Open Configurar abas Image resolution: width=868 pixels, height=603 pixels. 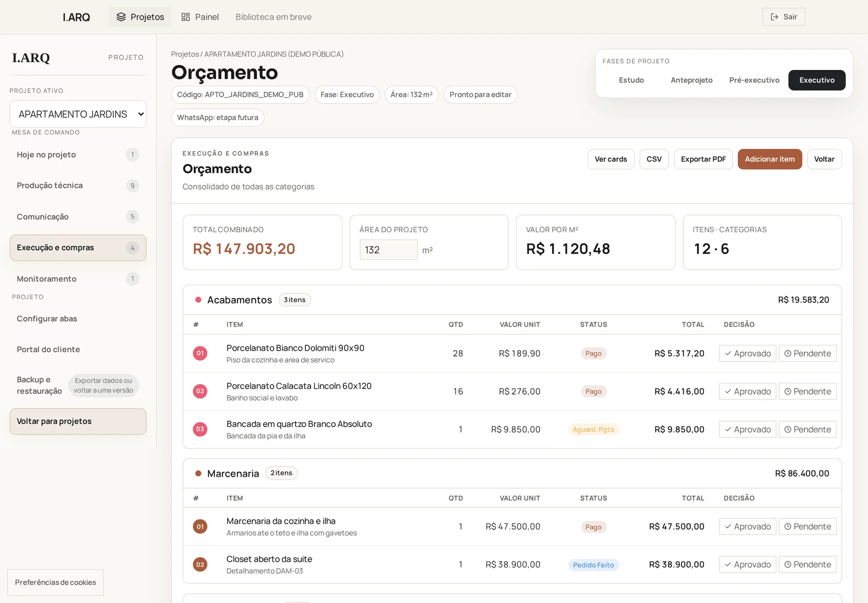pos(78,318)
